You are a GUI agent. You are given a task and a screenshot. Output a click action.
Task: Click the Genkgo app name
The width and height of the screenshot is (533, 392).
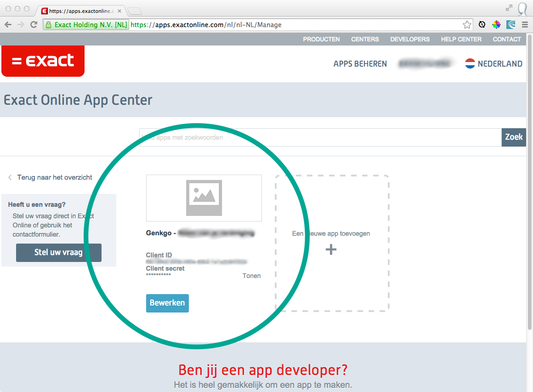pos(200,233)
